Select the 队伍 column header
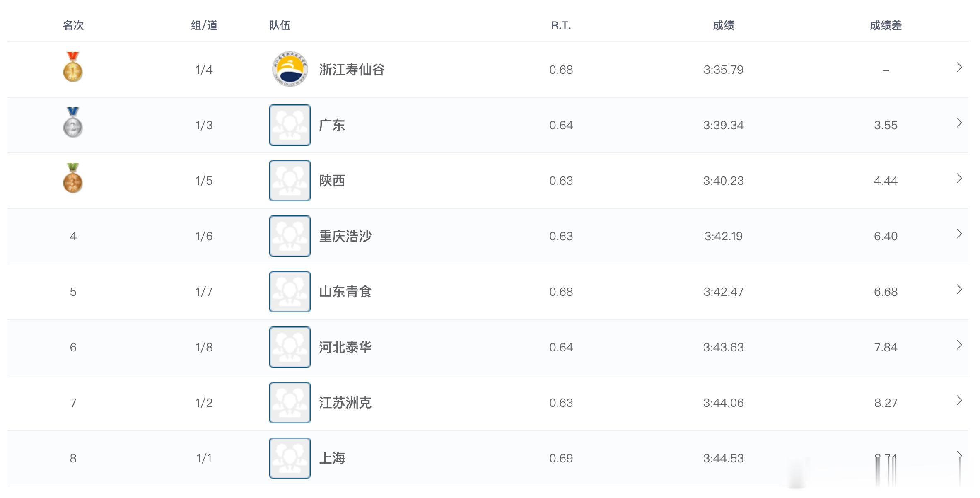Image resolution: width=980 pixels, height=498 pixels. click(x=280, y=25)
